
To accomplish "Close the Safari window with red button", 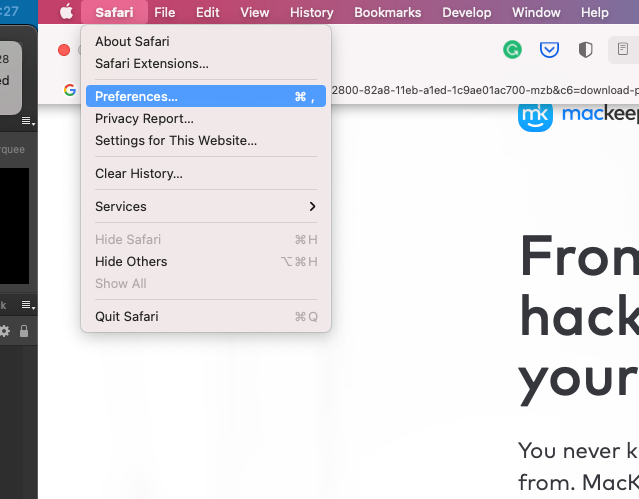I will click(x=64, y=50).
